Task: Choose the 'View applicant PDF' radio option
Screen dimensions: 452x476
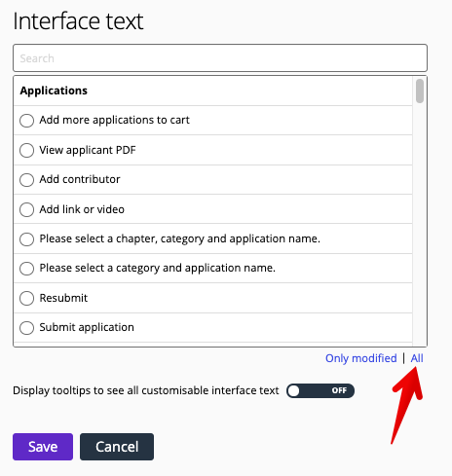Action: click(x=26, y=151)
